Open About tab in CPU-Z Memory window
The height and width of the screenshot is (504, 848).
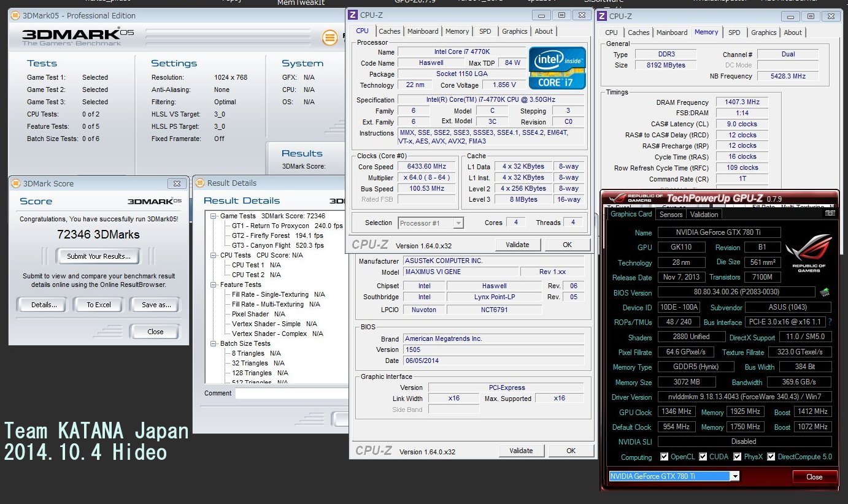(793, 32)
